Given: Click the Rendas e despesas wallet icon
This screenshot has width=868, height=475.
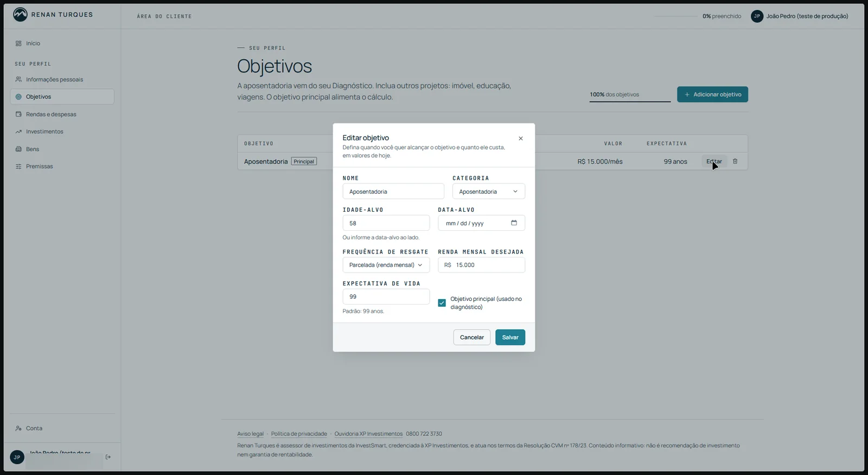Looking at the screenshot, I should 18,114.
